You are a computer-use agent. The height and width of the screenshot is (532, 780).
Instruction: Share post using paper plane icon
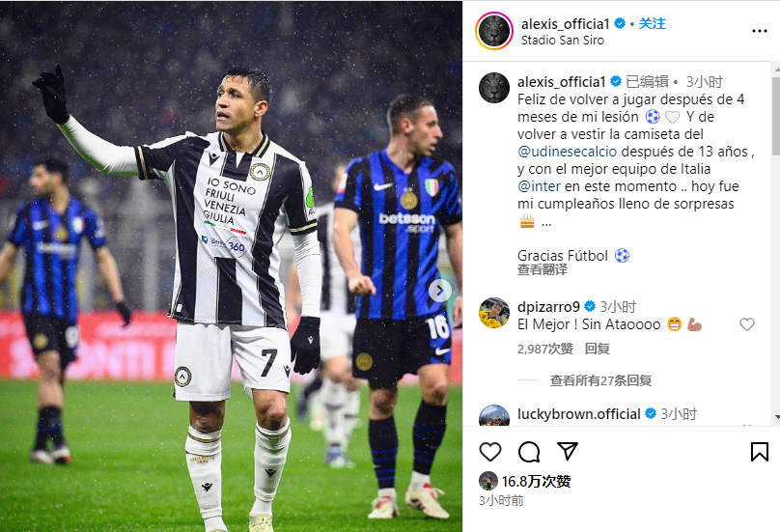click(568, 451)
